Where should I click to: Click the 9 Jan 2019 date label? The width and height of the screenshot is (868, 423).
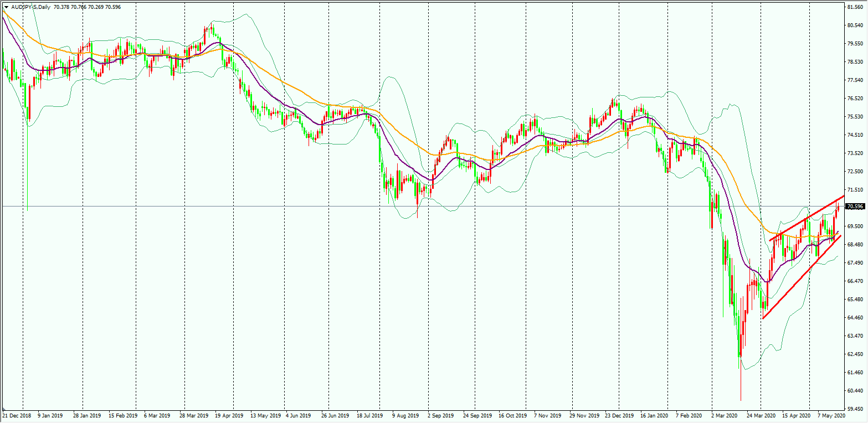click(x=50, y=415)
